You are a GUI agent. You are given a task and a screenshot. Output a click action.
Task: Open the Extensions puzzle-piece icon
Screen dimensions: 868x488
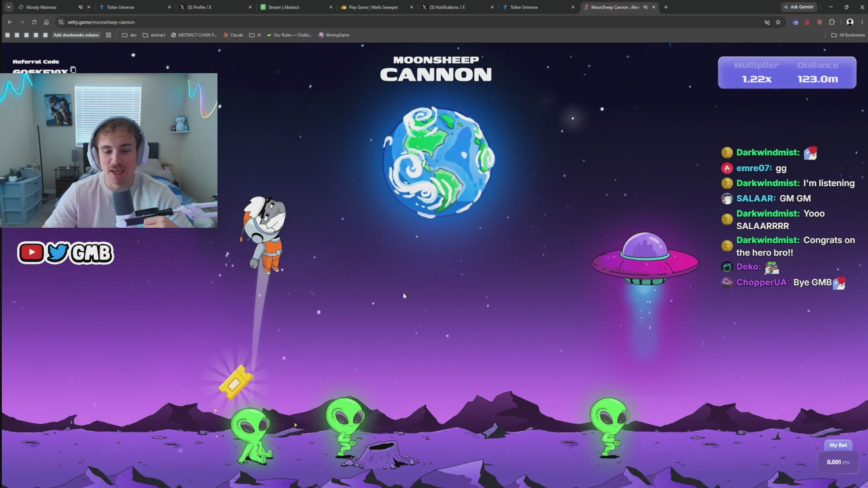point(832,22)
